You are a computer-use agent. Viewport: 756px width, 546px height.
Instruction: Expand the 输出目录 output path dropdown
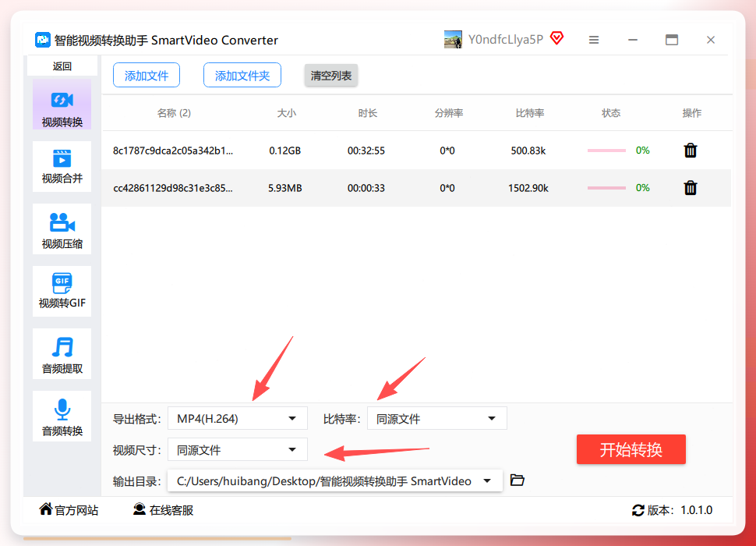click(334, 480)
